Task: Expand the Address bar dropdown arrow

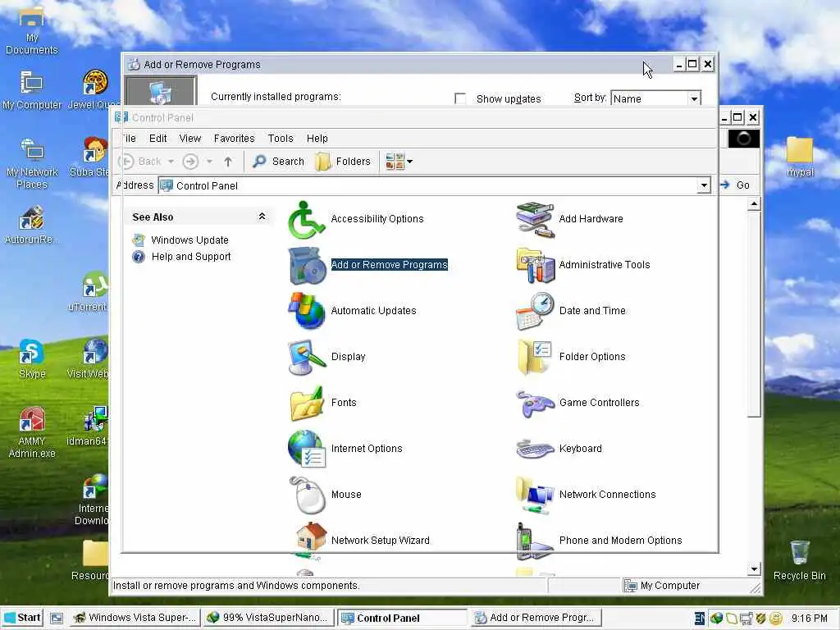Action: coord(703,186)
